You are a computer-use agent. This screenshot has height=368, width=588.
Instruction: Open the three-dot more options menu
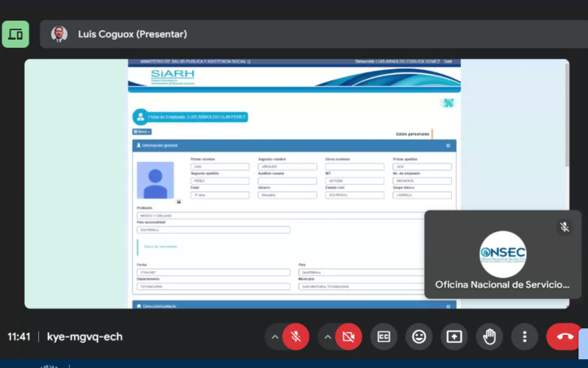click(525, 336)
